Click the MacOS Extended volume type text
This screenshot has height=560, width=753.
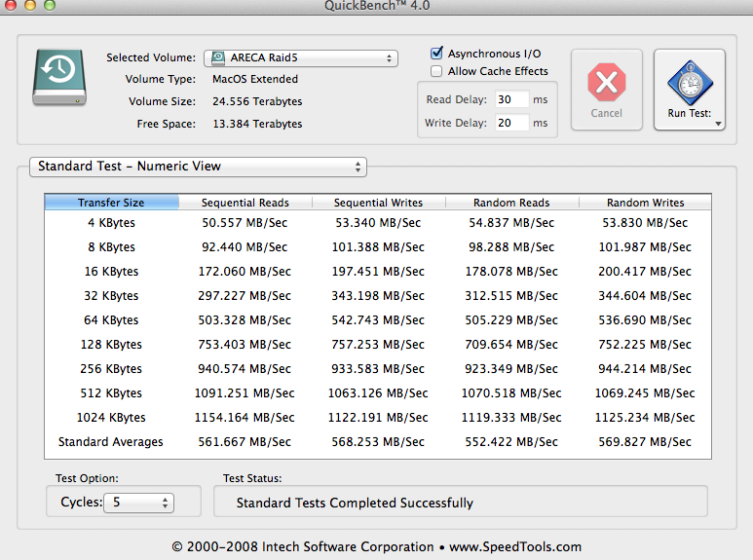(x=255, y=79)
